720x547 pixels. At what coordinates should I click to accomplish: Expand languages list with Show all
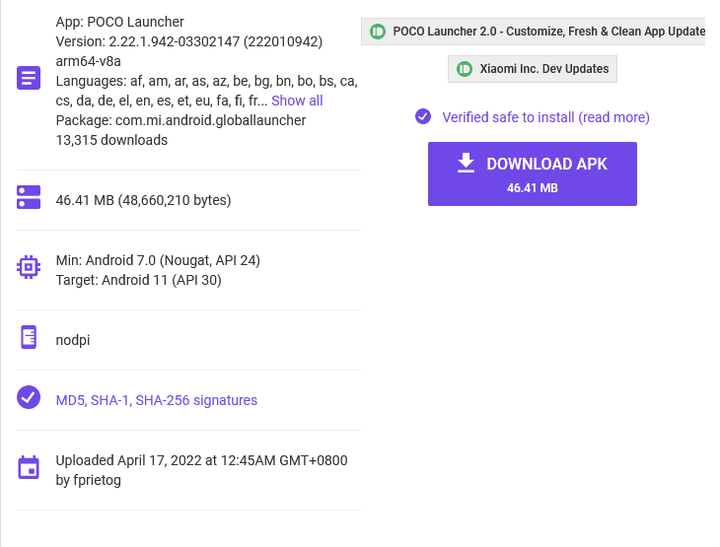tap(297, 101)
